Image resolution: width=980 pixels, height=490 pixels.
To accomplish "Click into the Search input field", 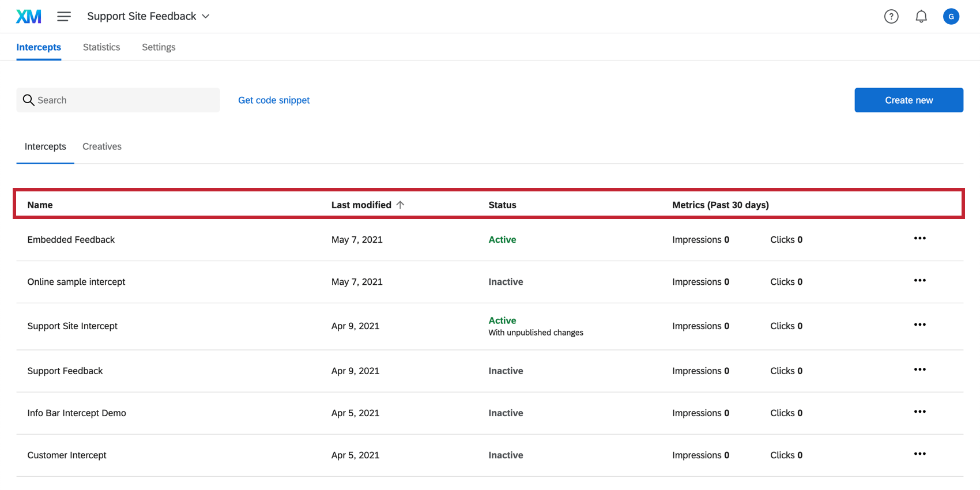I will pyautogui.click(x=127, y=100).
